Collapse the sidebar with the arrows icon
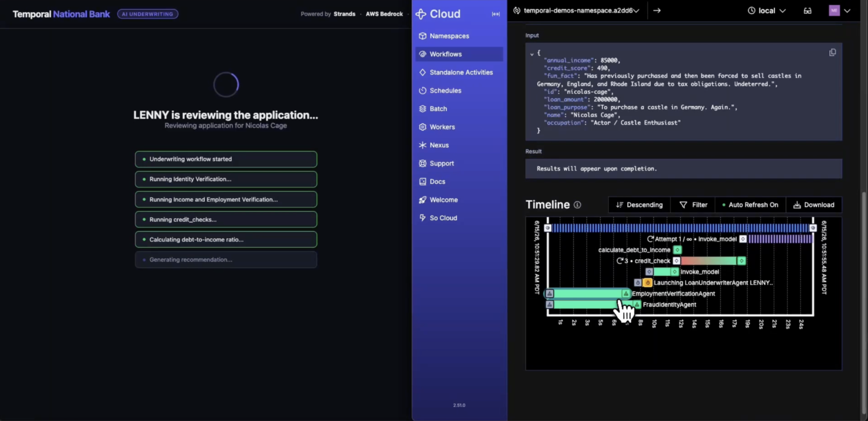 pyautogui.click(x=496, y=14)
